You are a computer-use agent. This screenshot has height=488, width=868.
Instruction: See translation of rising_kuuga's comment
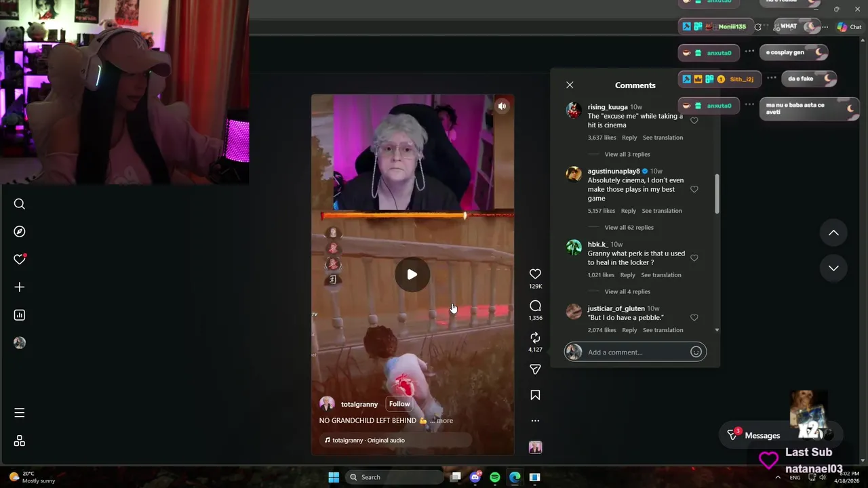click(x=663, y=138)
